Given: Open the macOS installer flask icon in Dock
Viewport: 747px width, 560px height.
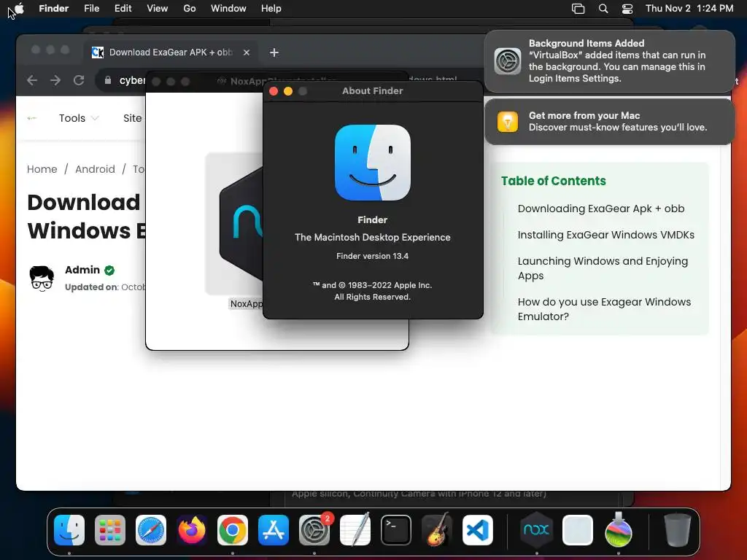Looking at the screenshot, I should pos(619,530).
